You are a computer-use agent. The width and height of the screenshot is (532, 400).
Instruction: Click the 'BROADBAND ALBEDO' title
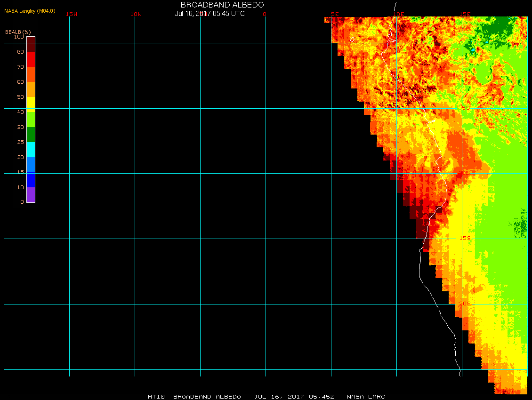pos(222,5)
